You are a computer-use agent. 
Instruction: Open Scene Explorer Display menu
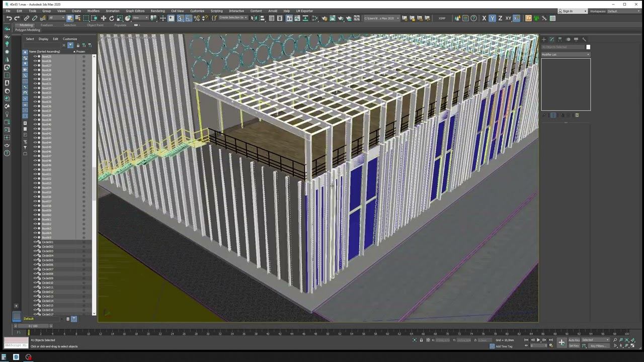(43, 39)
